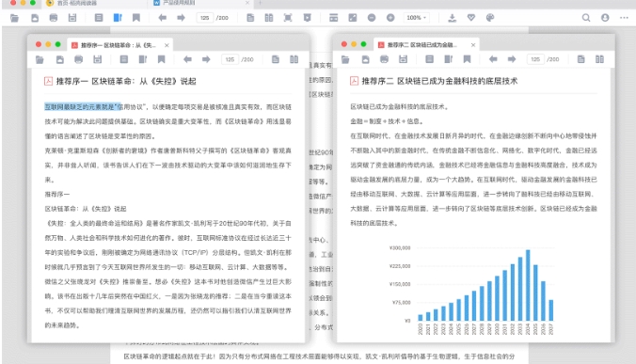Click the page number field in the 推荐序一 window

tap(230, 59)
